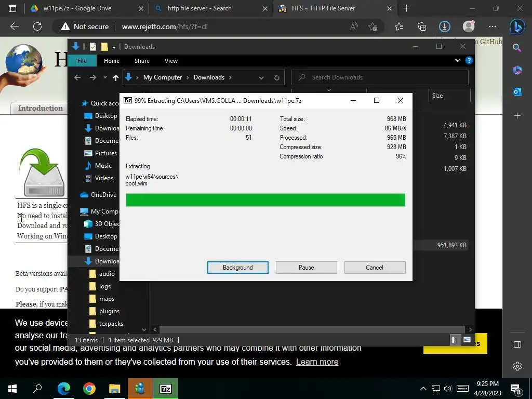The width and height of the screenshot is (532, 399).
Task: Open the Introduction tab on HFS page
Action: click(x=41, y=108)
